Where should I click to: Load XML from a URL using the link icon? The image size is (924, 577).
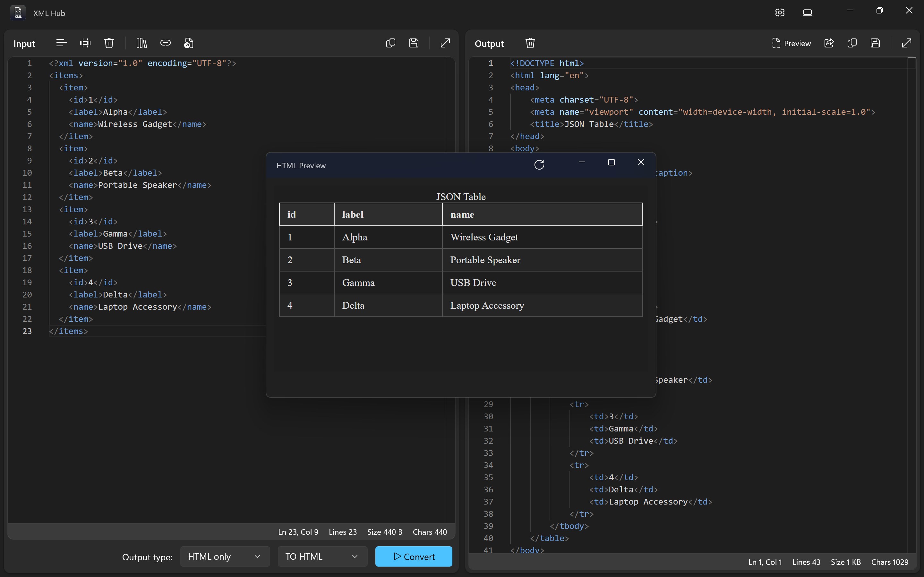point(165,43)
